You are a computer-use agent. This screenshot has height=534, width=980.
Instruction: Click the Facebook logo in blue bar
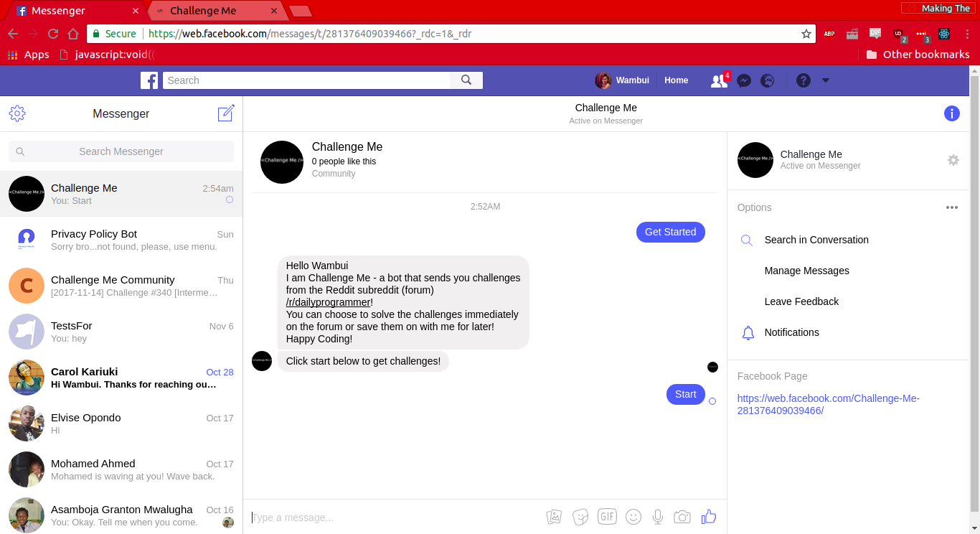[149, 80]
